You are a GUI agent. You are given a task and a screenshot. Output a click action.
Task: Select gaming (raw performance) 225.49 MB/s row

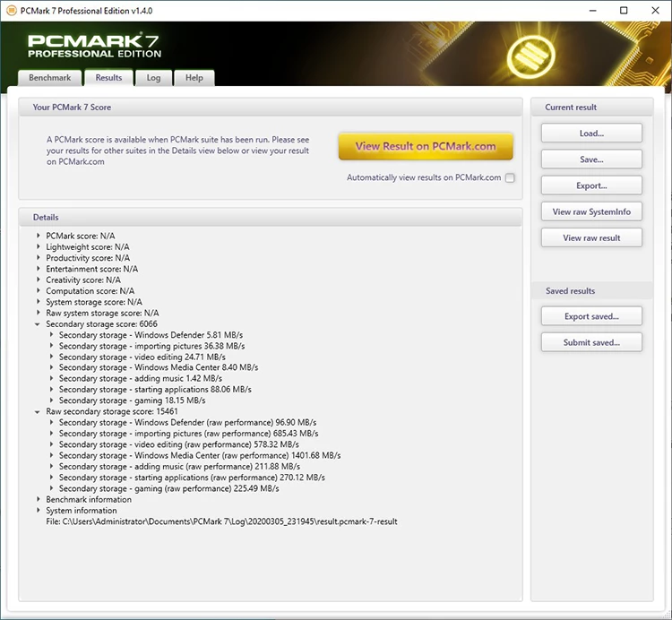coord(168,488)
